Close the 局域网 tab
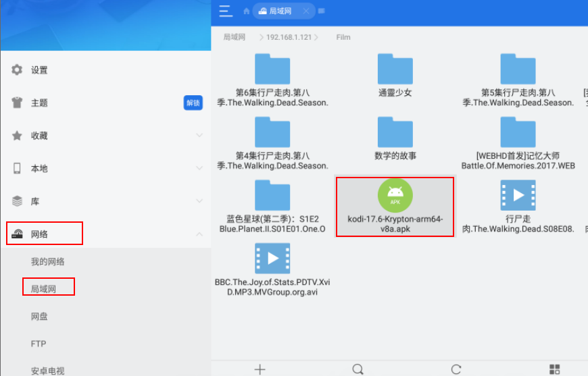This screenshot has height=376, width=588. (306, 11)
